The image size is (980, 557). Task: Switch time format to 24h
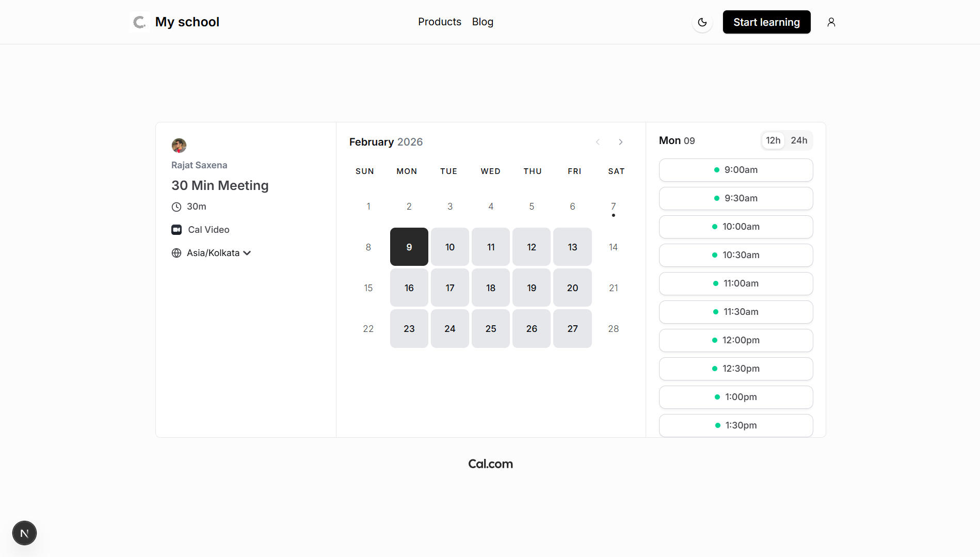[798, 140]
